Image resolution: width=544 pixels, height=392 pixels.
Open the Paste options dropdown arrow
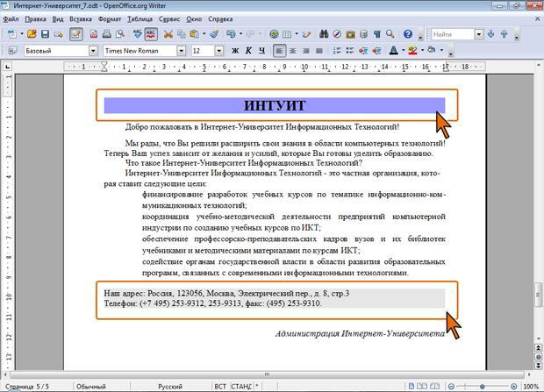click(204, 34)
